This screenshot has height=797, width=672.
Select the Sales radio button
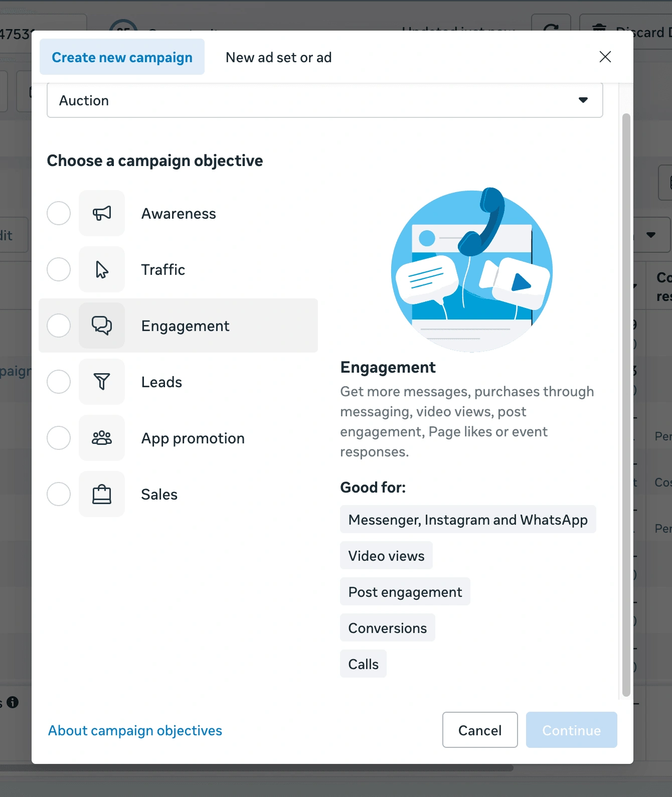[59, 494]
